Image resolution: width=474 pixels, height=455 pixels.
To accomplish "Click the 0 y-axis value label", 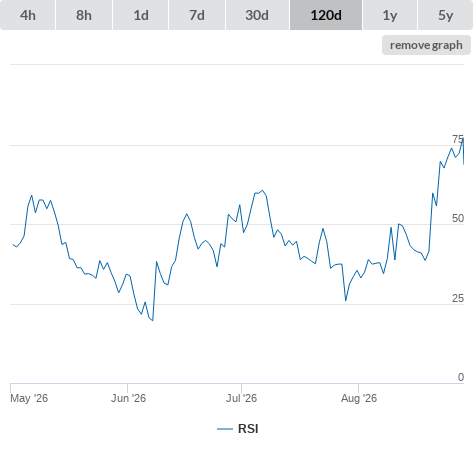I will pyautogui.click(x=461, y=377).
